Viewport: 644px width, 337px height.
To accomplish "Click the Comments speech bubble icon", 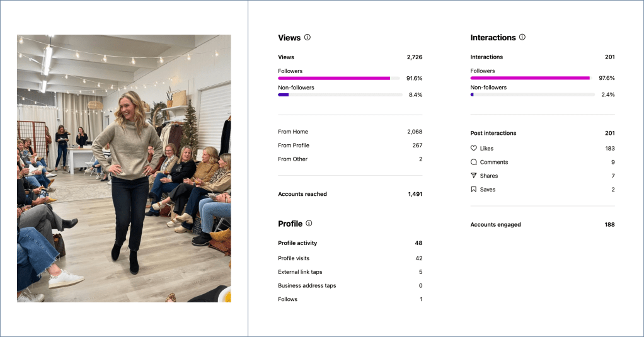I will click(474, 162).
